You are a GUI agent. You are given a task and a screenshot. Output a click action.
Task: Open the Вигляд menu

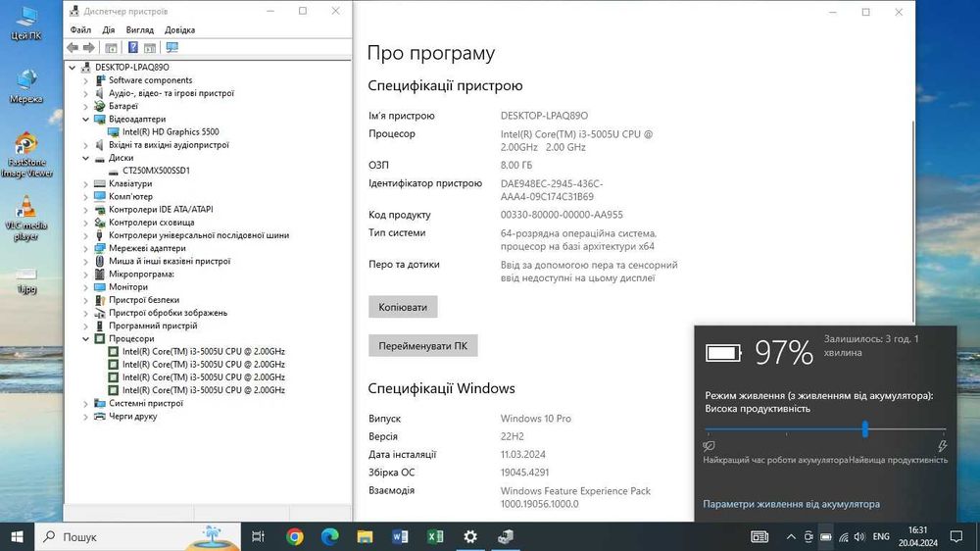pyautogui.click(x=139, y=29)
